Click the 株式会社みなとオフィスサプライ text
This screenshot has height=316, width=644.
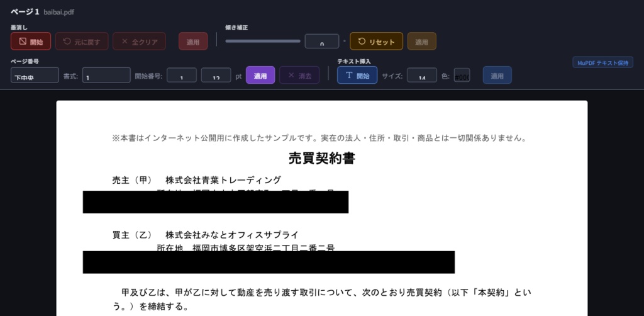(231, 235)
